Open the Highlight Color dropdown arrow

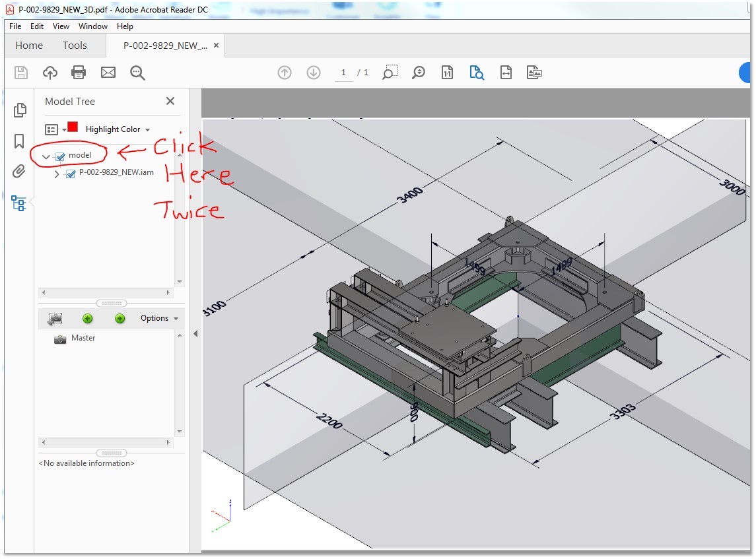(147, 130)
